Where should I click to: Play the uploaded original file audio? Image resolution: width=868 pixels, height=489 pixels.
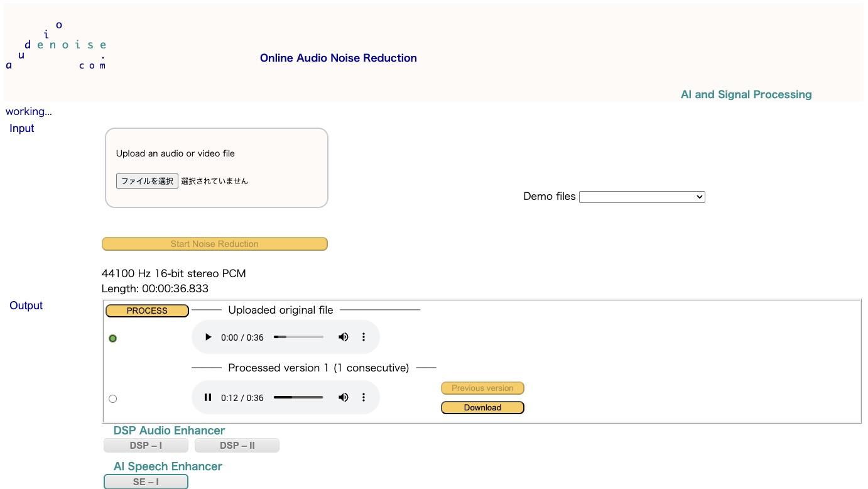(x=208, y=338)
